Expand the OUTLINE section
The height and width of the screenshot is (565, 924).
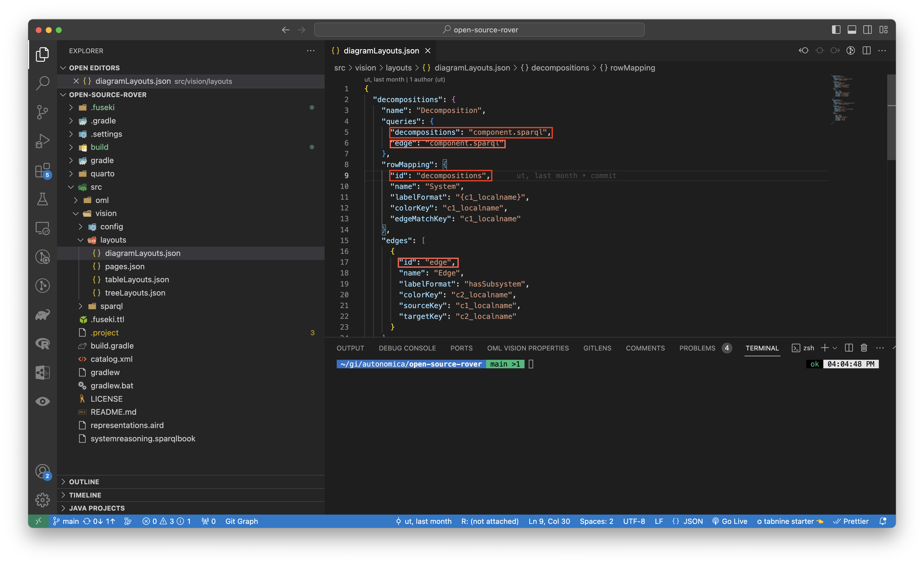click(191, 482)
